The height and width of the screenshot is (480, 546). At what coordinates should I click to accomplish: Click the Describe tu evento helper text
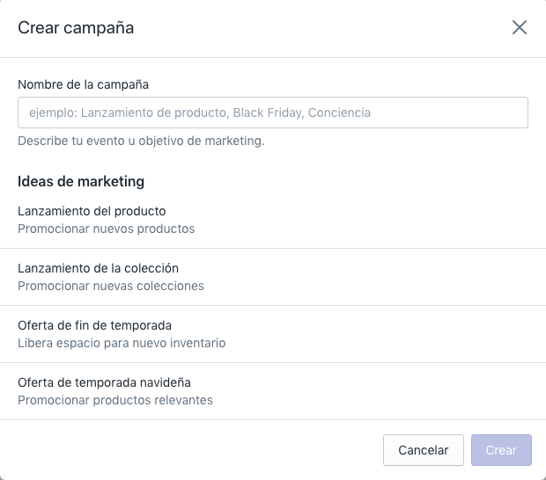pos(141,141)
